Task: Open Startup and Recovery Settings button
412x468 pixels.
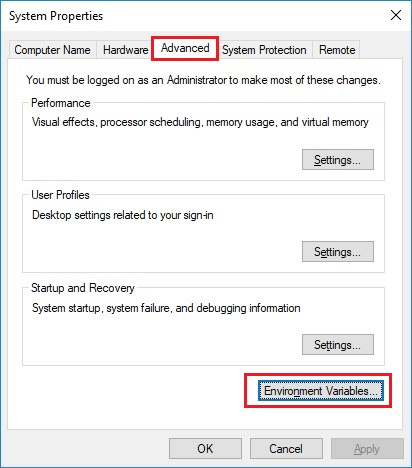Action: (338, 345)
